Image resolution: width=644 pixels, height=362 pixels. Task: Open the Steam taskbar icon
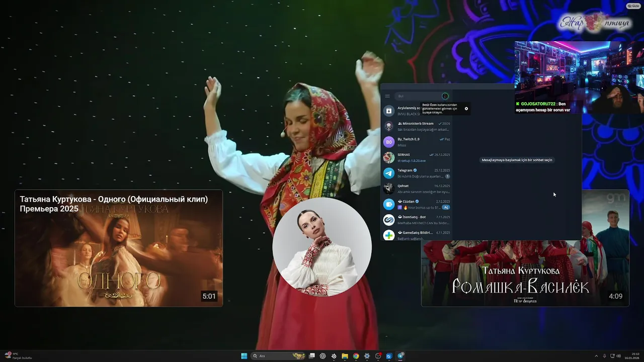pos(334,356)
